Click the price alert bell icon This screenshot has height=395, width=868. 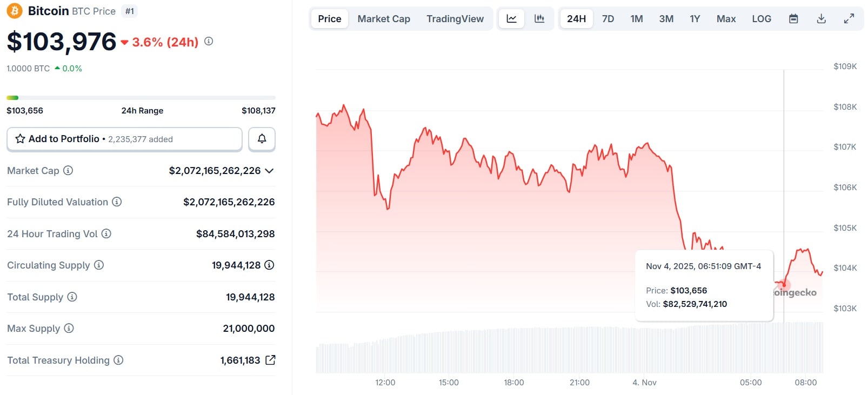tap(262, 139)
